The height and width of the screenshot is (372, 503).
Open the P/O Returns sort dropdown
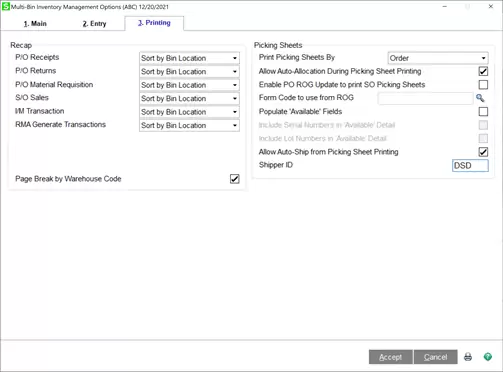[189, 72]
